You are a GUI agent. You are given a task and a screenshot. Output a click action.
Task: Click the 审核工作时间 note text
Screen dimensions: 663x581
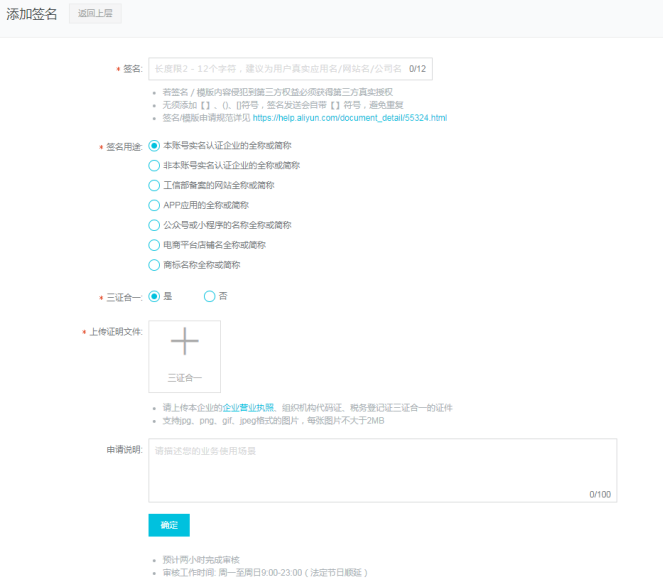[265, 573]
